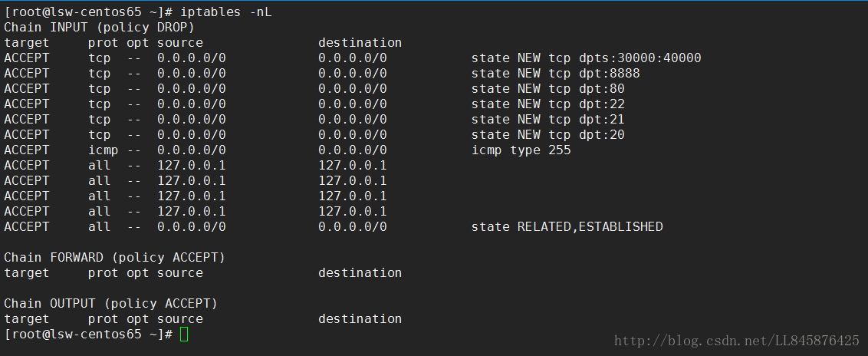Screen dimensions: 868x356
Task: Click the first 127.0.0.1 source address
Action: click(x=192, y=166)
